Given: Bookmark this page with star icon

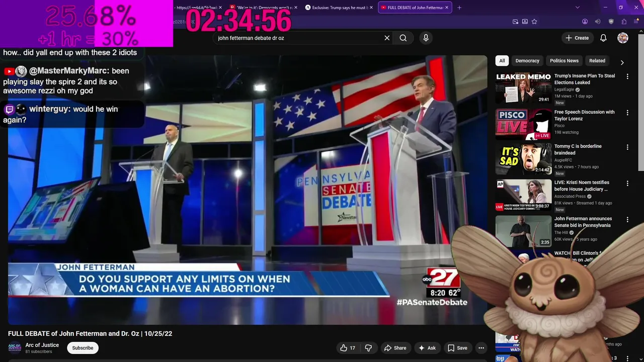Looking at the screenshot, I should [534, 22].
